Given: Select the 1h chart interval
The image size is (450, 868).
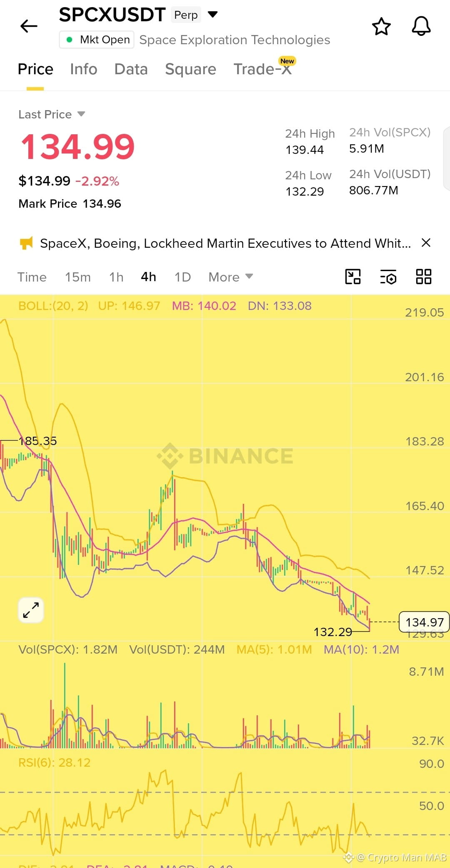Looking at the screenshot, I should click(116, 277).
